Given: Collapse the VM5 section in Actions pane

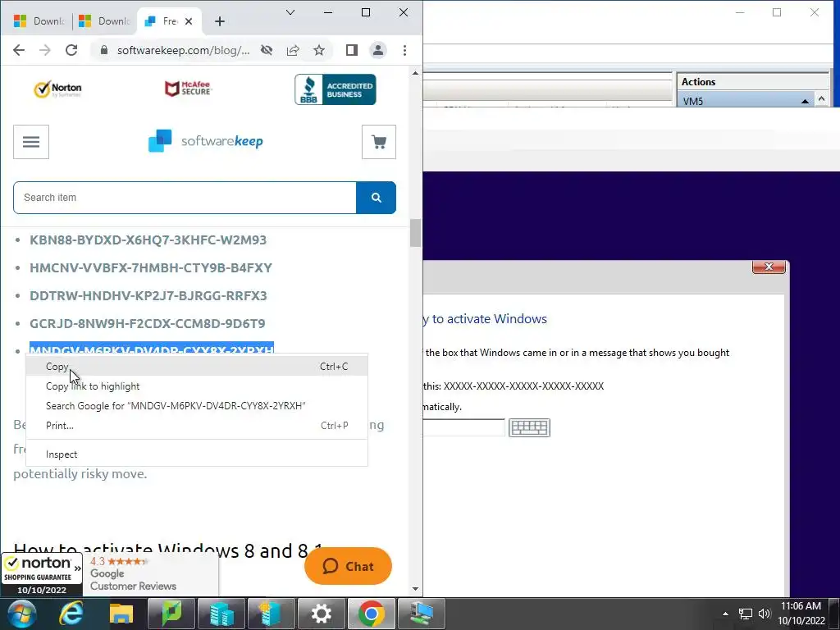Looking at the screenshot, I should pyautogui.click(x=805, y=101).
